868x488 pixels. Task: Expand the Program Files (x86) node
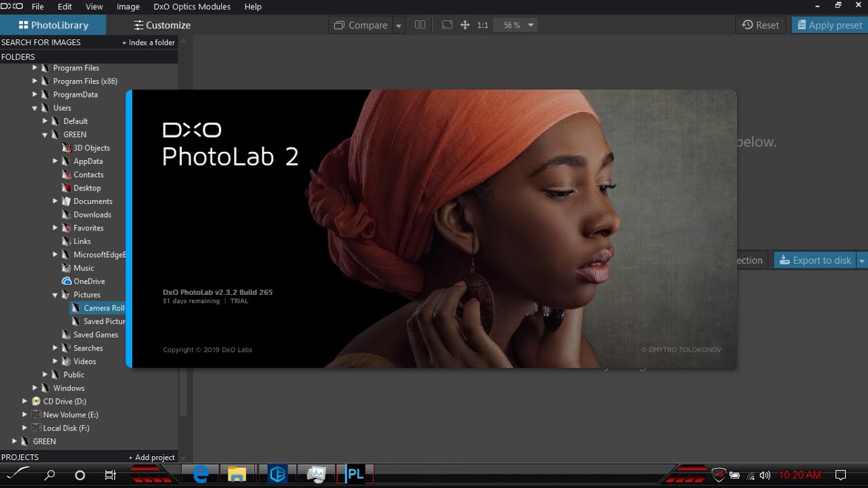point(35,81)
